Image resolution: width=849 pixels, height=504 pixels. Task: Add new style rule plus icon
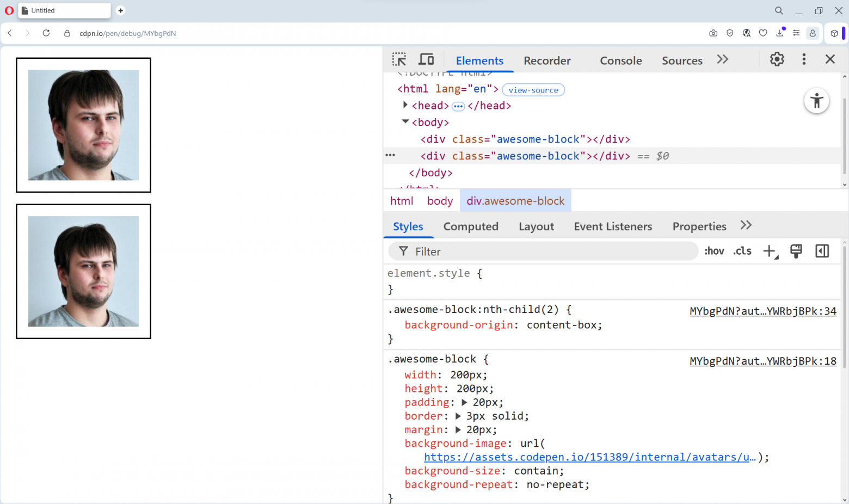tap(770, 251)
